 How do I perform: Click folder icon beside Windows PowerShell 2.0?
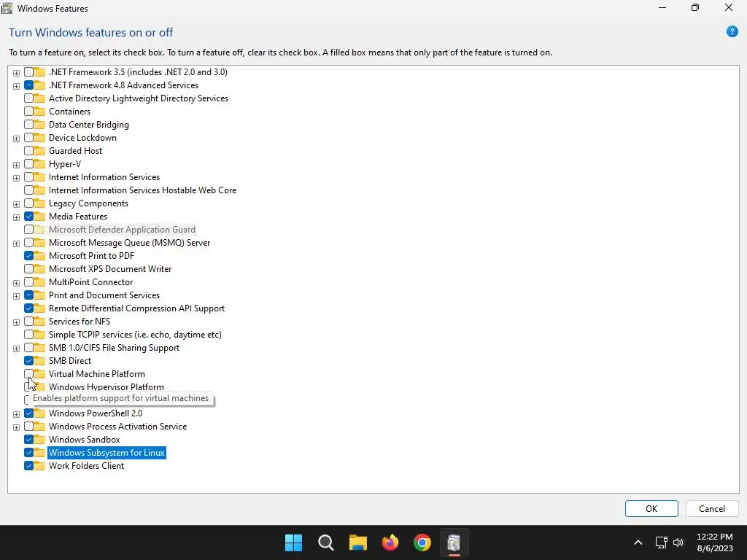pos(39,413)
